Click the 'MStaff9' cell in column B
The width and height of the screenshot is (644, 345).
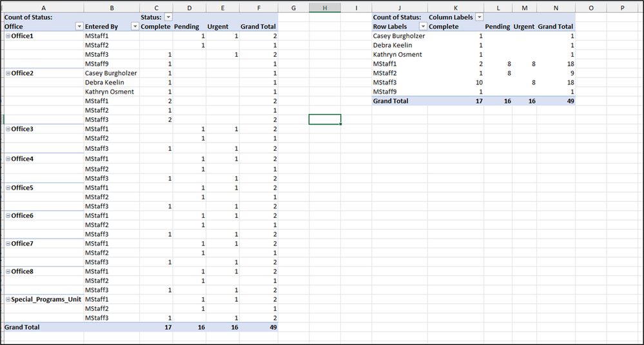(112, 64)
